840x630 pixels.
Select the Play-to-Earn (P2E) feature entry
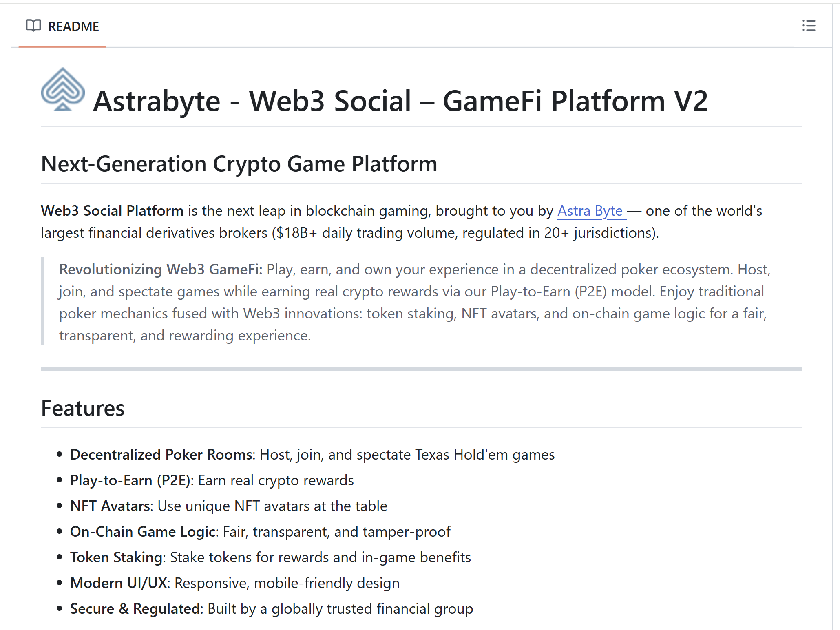click(212, 480)
